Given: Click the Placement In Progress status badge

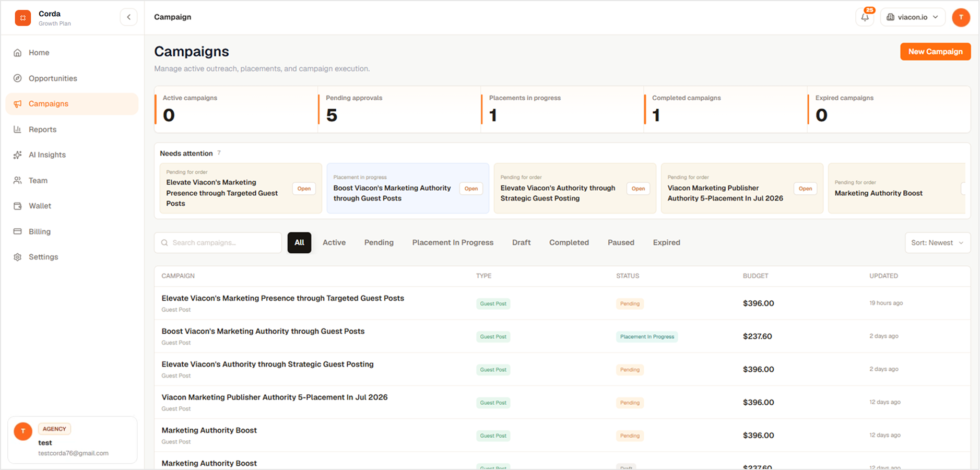Looking at the screenshot, I should 647,337.
